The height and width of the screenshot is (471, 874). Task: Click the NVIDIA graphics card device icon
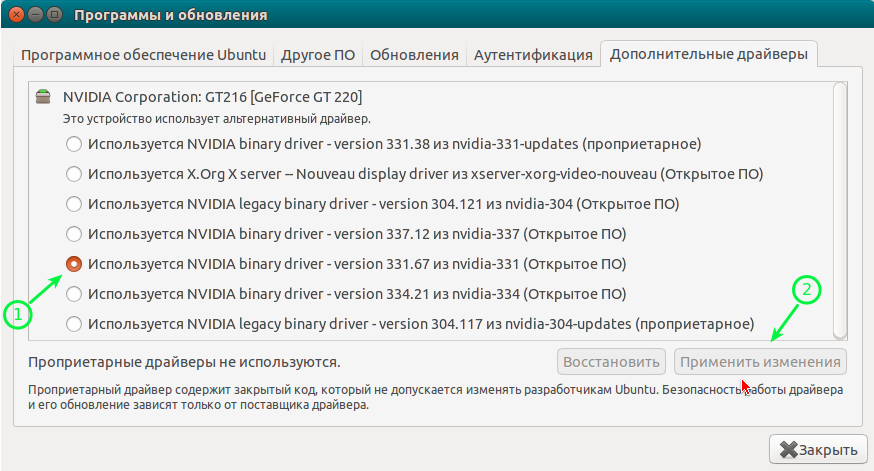(x=43, y=96)
